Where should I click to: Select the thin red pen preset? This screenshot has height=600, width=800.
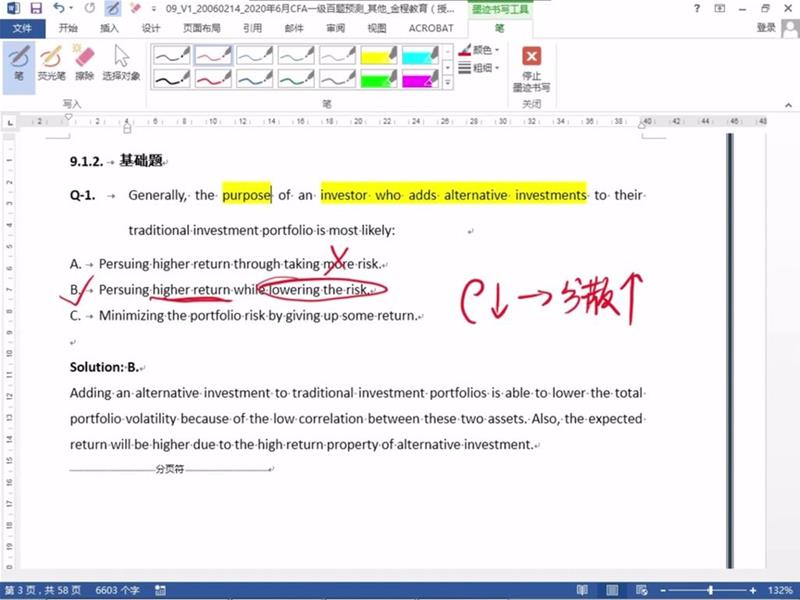coord(213,55)
